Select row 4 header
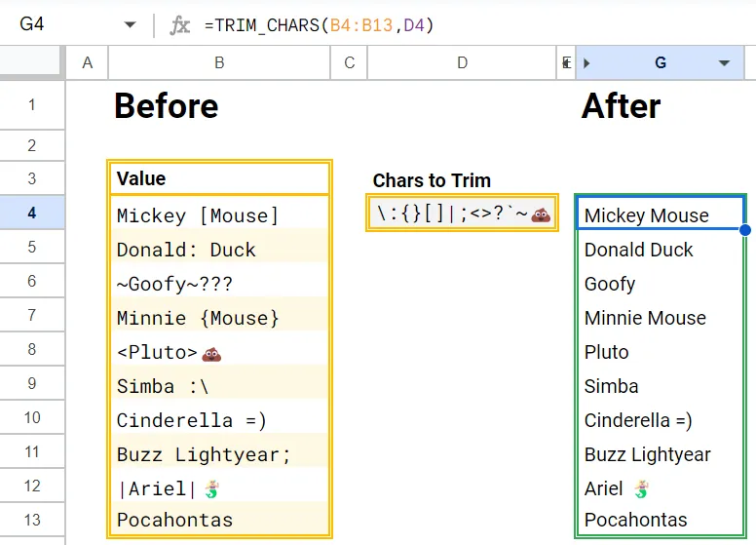Image resolution: width=756 pixels, height=545 pixels. click(x=32, y=213)
